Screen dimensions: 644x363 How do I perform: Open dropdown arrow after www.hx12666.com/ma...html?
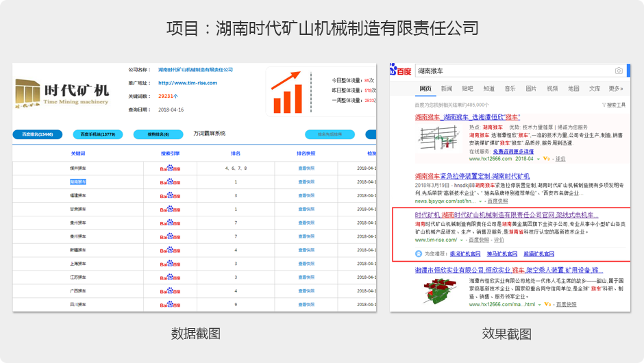point(539,305)
